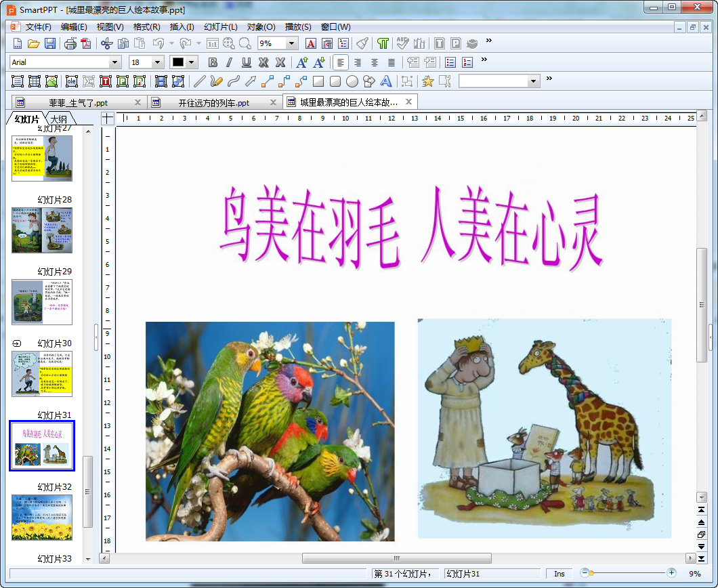
Task: Open the 幻灯片(L) menu
Action: coord(221,27)
